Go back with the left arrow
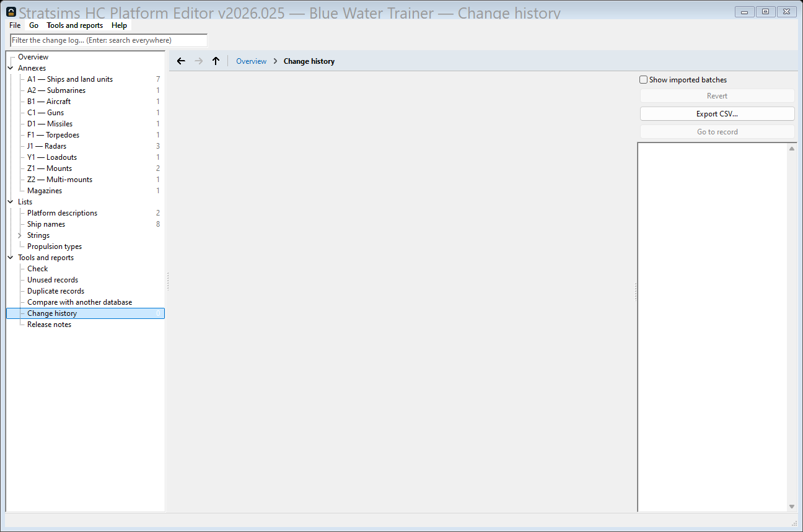 (x=181, y=61)
